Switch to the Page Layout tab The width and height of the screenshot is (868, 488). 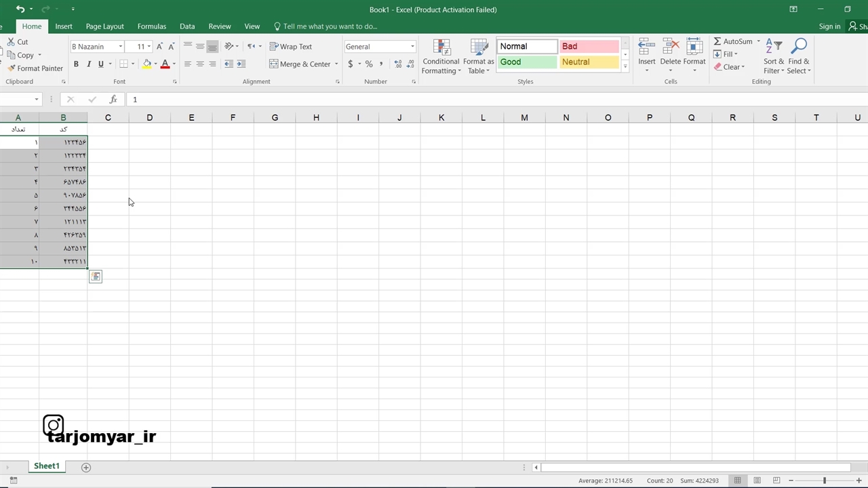[104, 26]
